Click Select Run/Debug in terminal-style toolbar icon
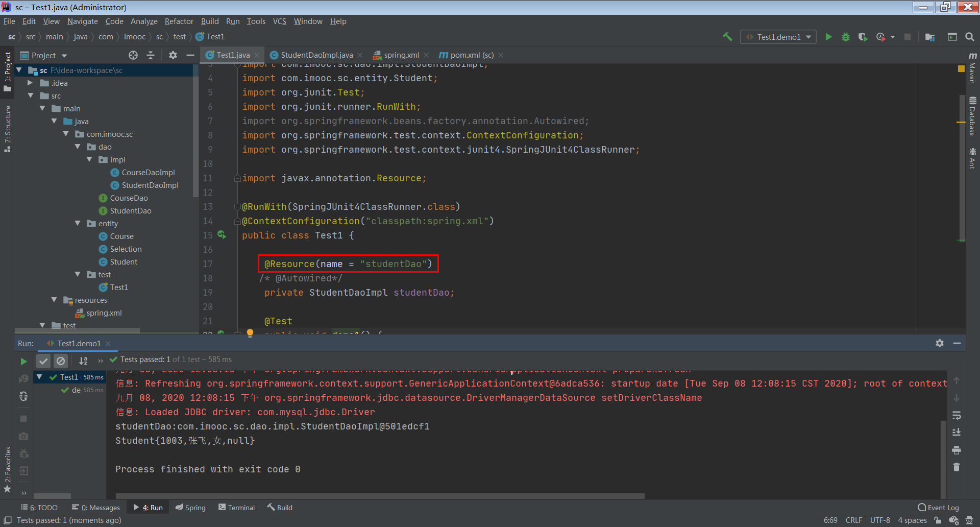The width and height of the screenshot is (980, 527). pos(952,37)
